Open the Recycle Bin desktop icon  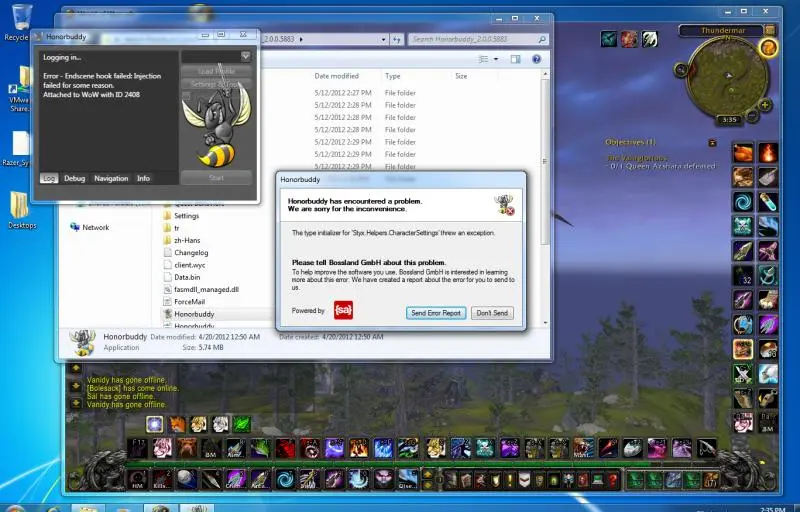point(20,22)
